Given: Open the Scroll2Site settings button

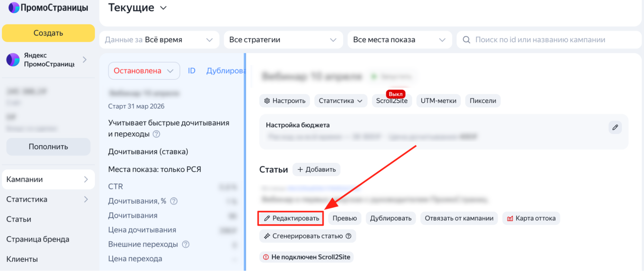Looking at the screenshot, I should click(392, 101).
